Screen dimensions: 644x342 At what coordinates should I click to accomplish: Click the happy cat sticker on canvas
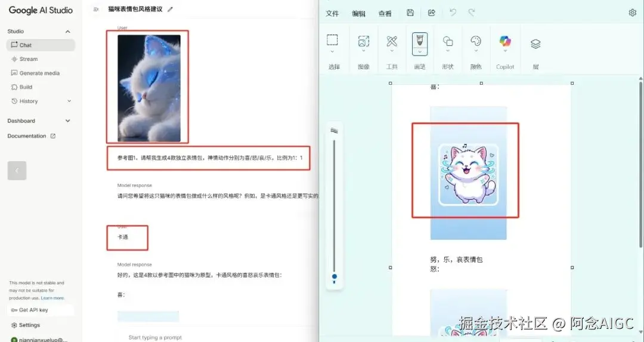(468, 174)
